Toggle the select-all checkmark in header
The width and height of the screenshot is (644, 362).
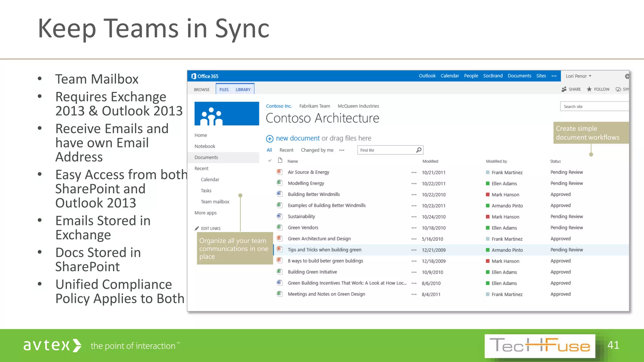pos(270,161)
